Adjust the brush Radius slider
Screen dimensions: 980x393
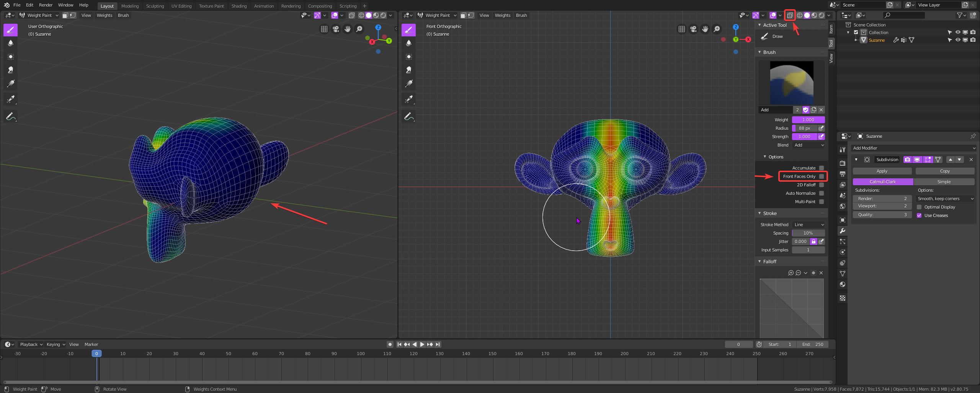click(804, 128)
